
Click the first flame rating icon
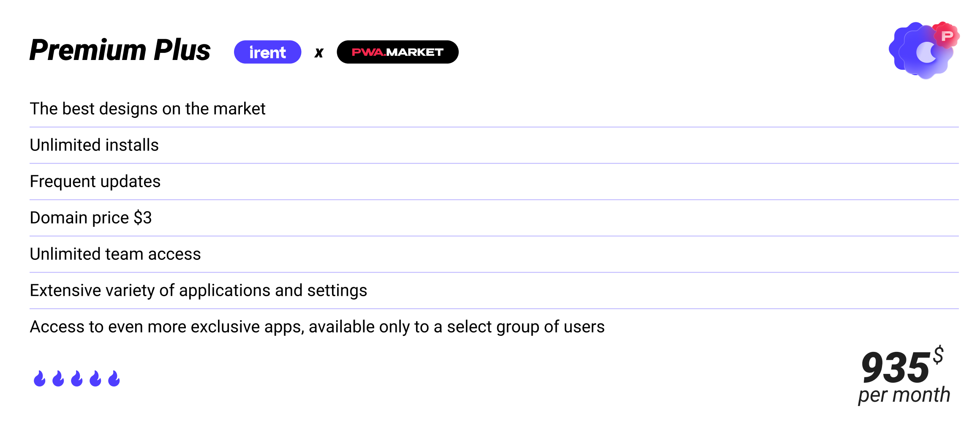[40, 378]
